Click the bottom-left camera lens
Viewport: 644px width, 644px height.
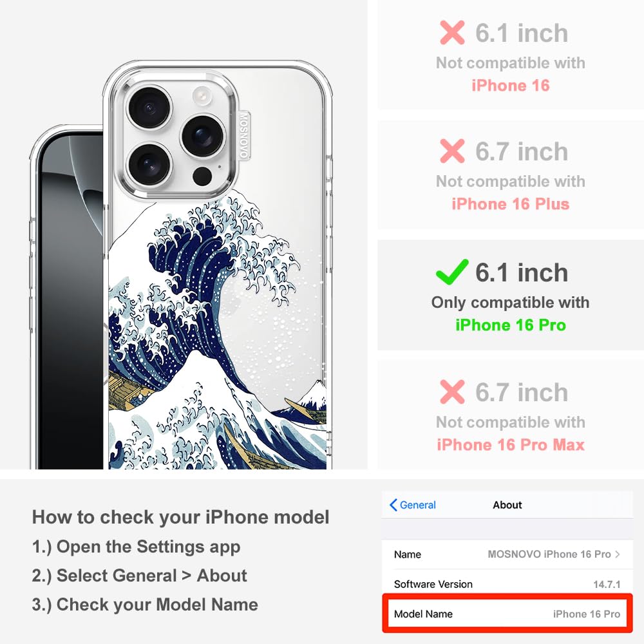pos(149,164)
